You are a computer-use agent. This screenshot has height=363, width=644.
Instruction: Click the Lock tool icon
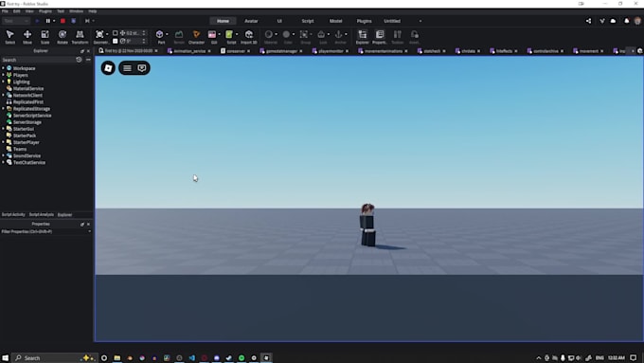321,34
